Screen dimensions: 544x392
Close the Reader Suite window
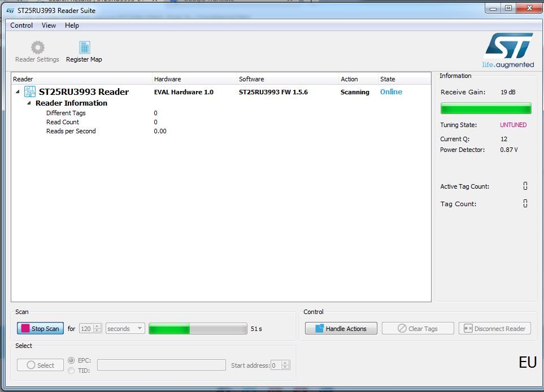coord(529,8)
